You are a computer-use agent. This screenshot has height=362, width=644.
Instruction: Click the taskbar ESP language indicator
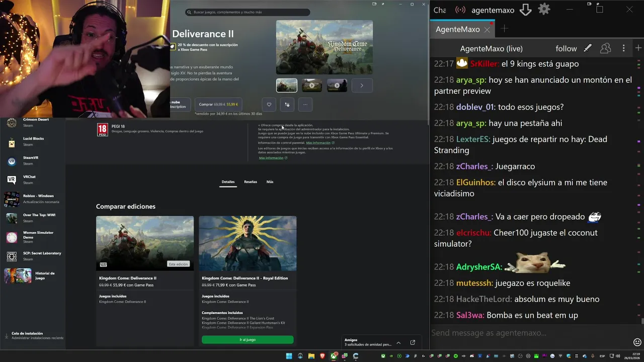[602, 356]
